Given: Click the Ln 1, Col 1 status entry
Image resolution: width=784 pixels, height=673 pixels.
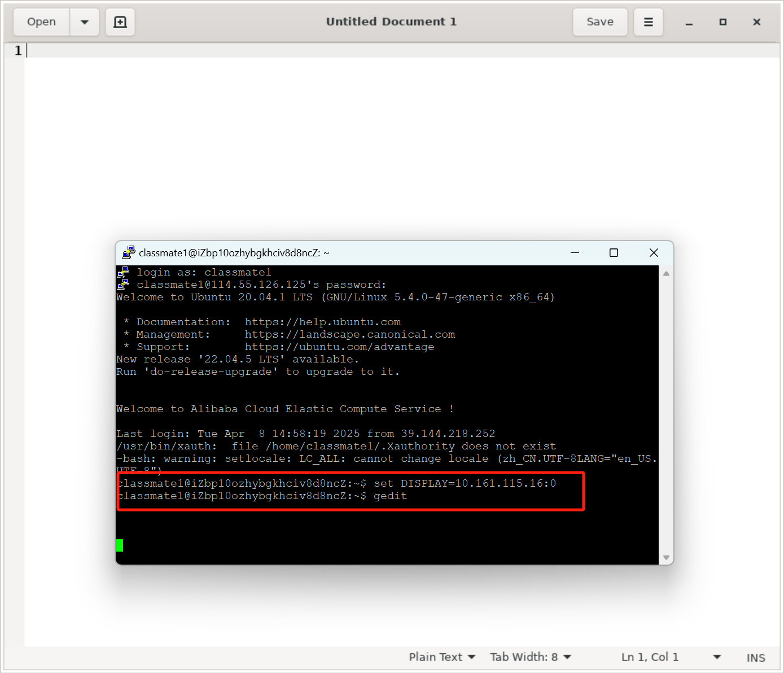Looking at the screenshot, I should point(650,657).
